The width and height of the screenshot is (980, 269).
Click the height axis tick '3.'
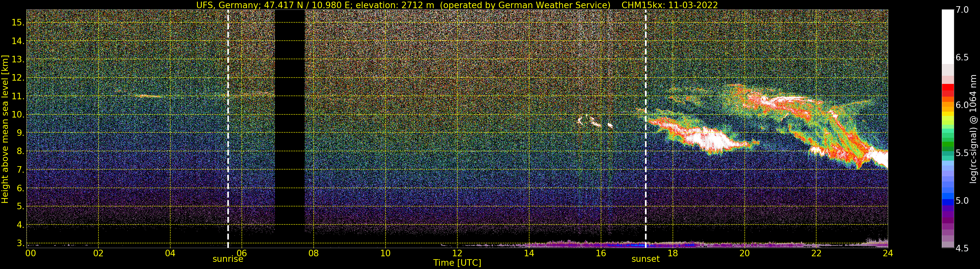(20, 243)
